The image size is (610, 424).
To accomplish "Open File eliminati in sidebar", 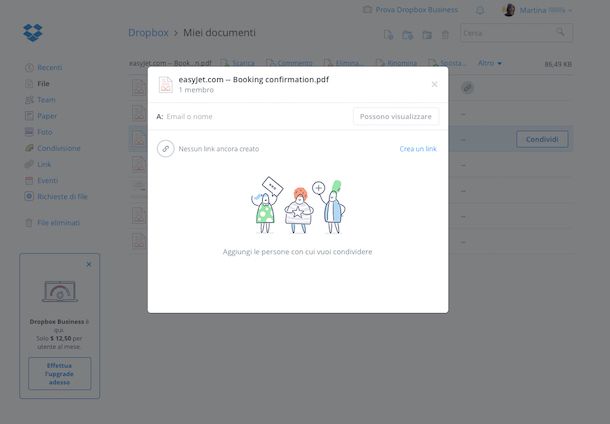I will tap(58, 223).
